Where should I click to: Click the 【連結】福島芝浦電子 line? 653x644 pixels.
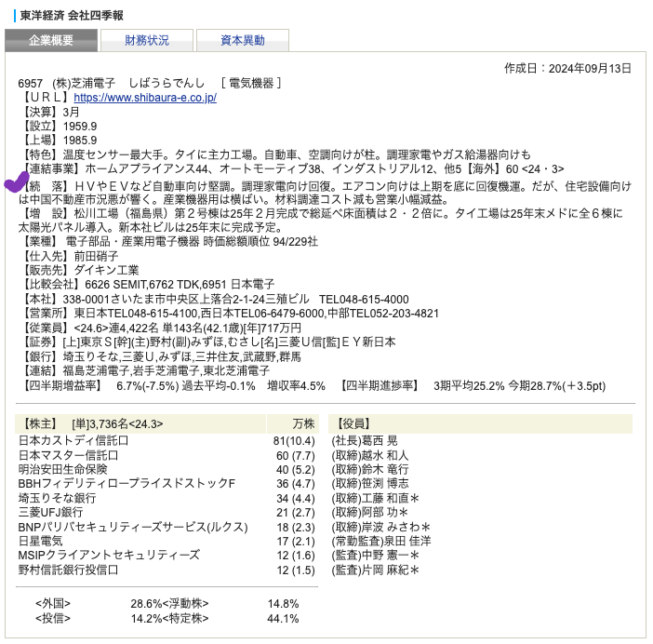click(145, 370)
